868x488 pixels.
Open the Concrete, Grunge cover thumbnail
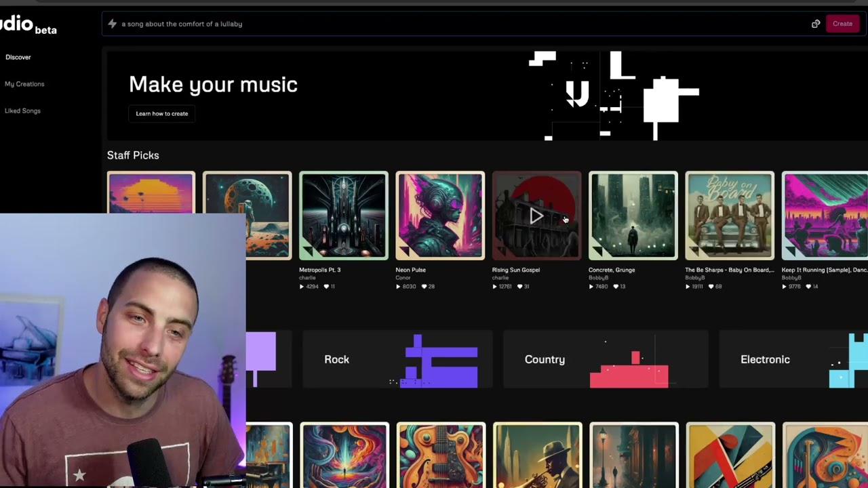[x=633, y=216]
